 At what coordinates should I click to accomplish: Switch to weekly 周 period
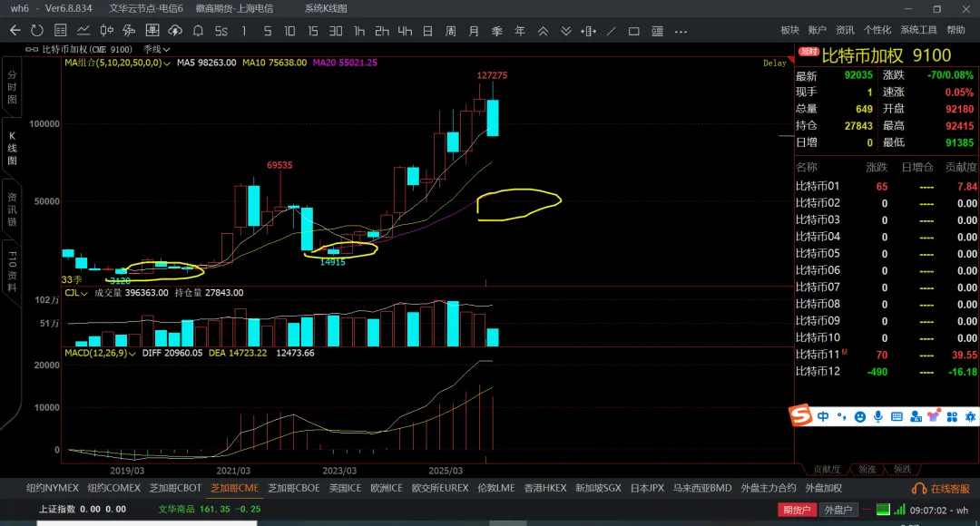[451, 31]
